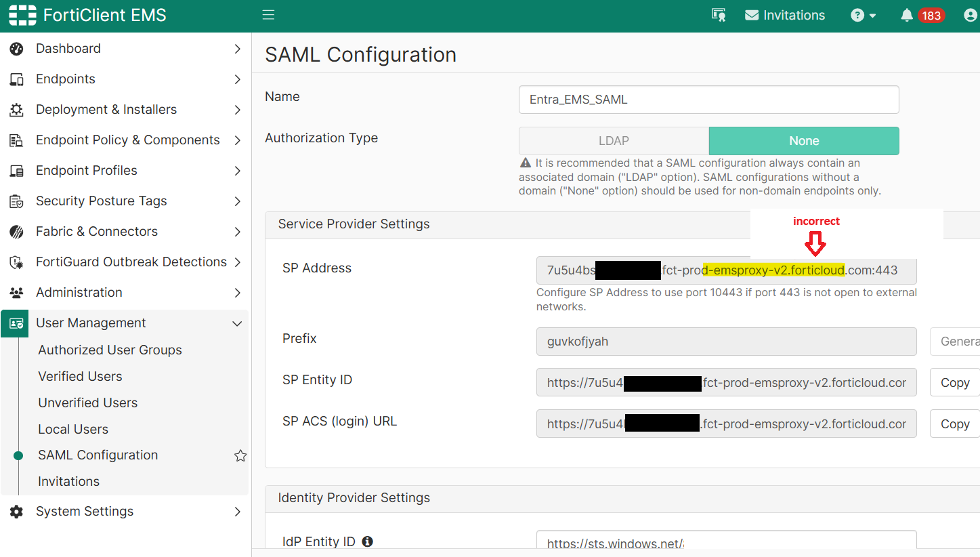This screenshot has width=980, height=557.
Task: Expand the Dashboard chevron
Action: point(237,49)
